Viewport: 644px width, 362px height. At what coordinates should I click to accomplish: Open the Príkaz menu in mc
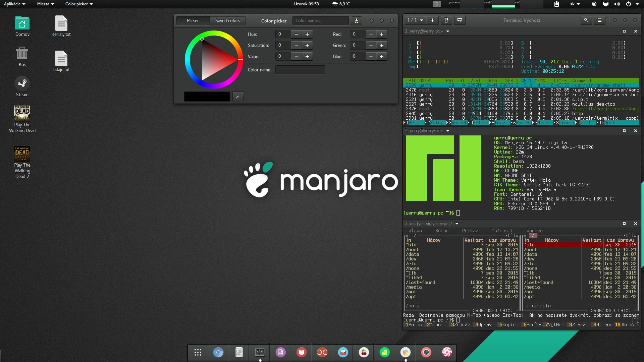pyautogui.click(x=470, y=231)
